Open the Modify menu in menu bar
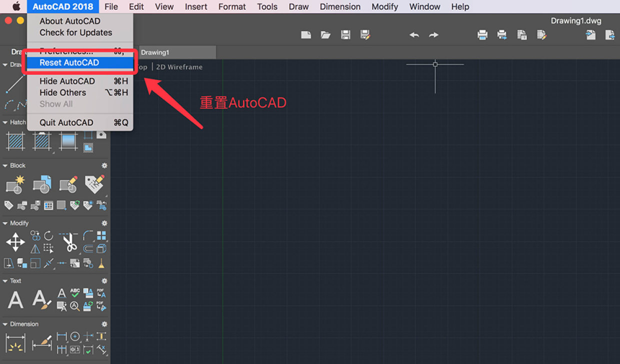 click(385, 6)
